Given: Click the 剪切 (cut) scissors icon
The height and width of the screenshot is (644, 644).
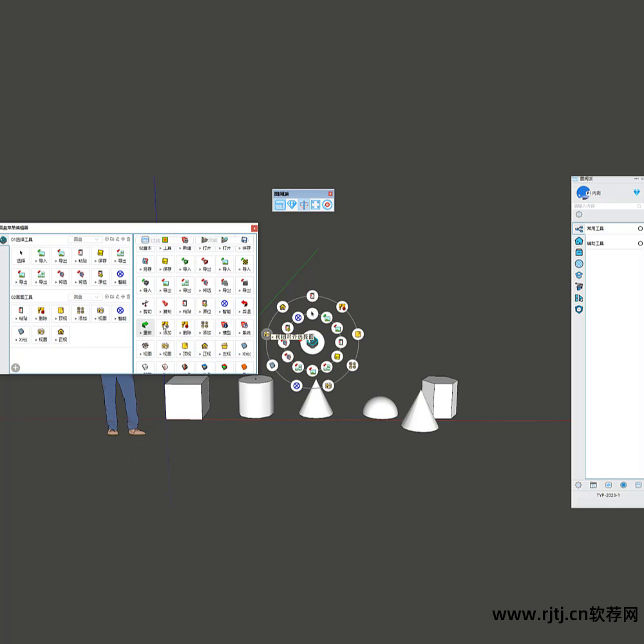Looking at the screenshot, I should point(145,305).
